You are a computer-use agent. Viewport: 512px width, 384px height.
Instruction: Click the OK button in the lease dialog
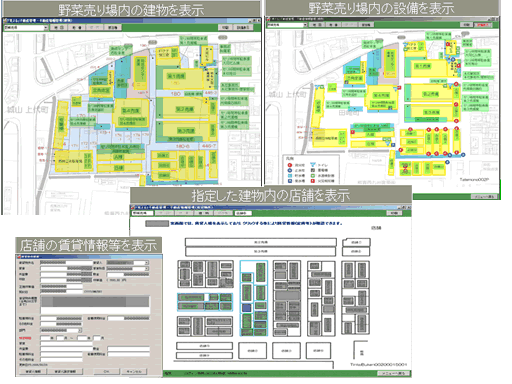point(107,372)
